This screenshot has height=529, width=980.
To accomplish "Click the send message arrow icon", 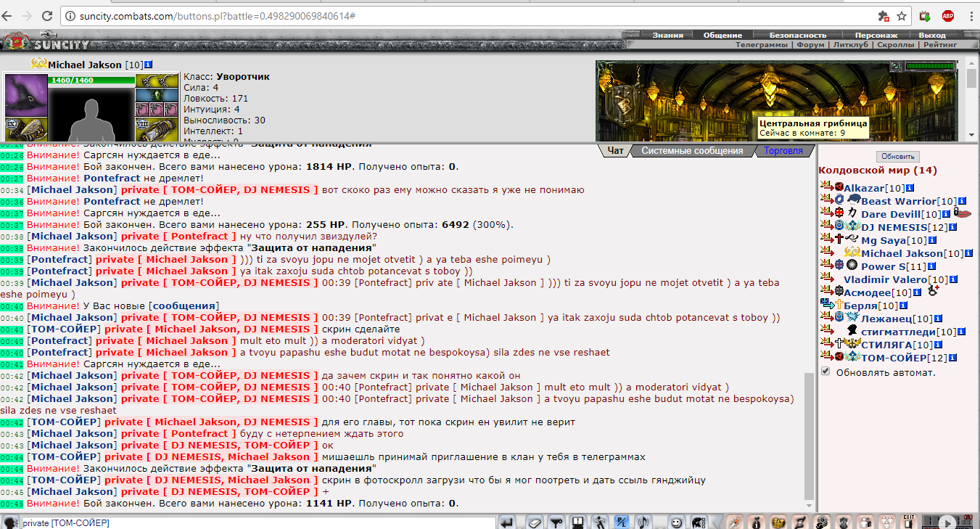I will 506,522.
